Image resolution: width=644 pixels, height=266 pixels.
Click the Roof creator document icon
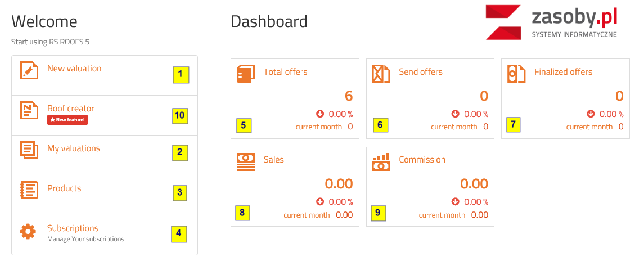click(29, 110)
